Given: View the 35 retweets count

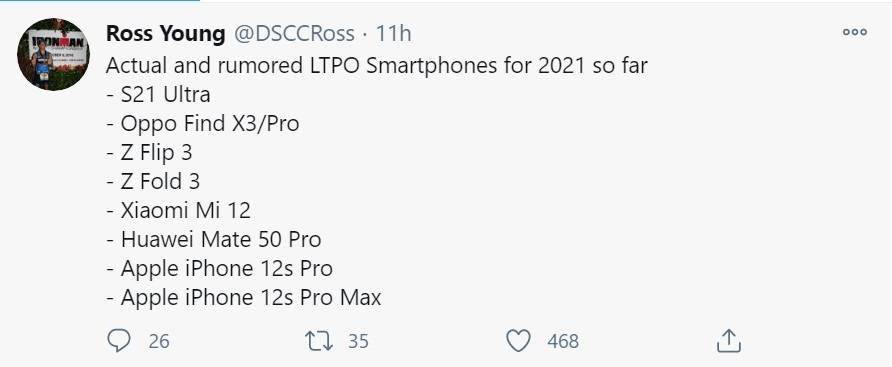Looking at the screenshot, I should (358, 341).
